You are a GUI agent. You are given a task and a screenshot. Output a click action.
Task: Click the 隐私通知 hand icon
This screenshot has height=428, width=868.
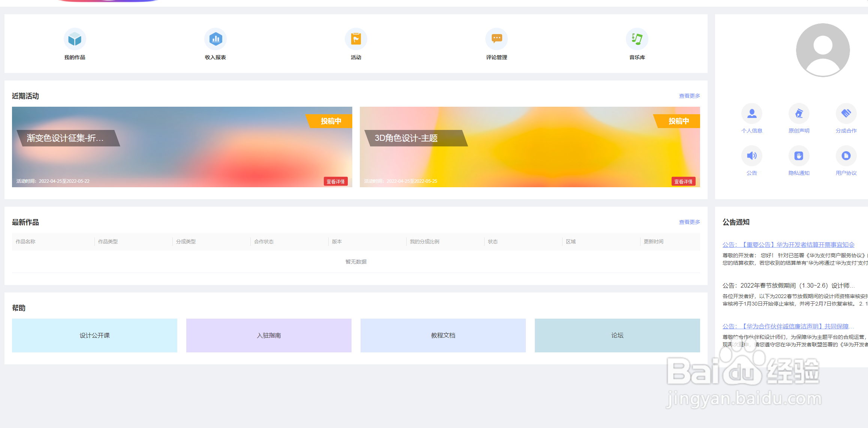coord(799,156)
